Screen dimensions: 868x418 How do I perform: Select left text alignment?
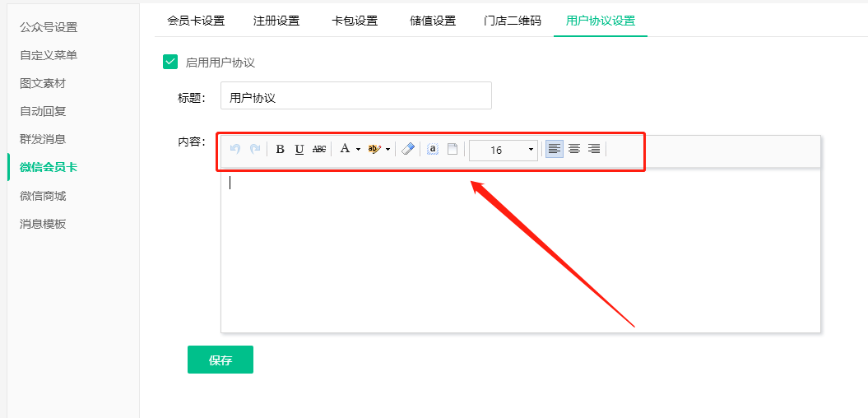[555, 149]
